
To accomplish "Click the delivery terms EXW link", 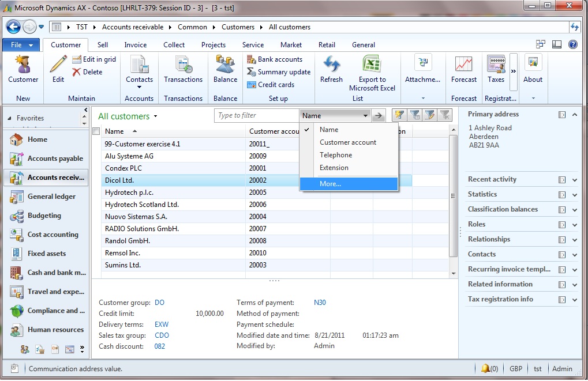I will tap(162, 325).
